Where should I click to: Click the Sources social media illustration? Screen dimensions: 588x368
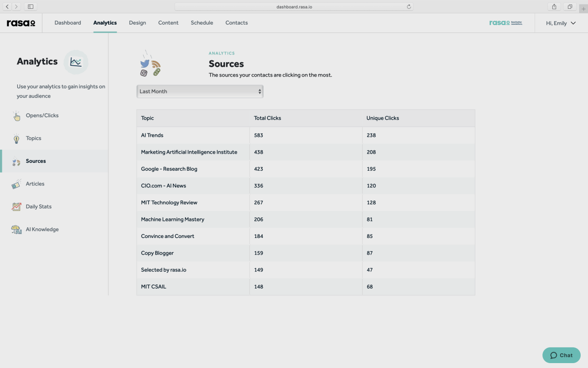(x=150, y=64)
